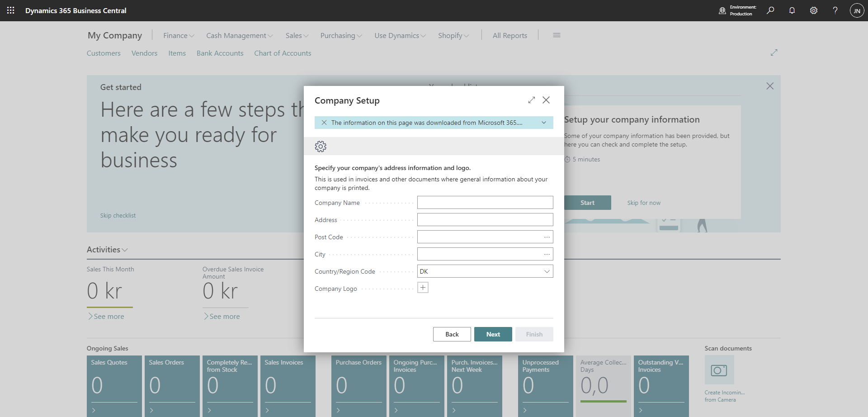Expand the Cash Management menu

coord(240,35)
